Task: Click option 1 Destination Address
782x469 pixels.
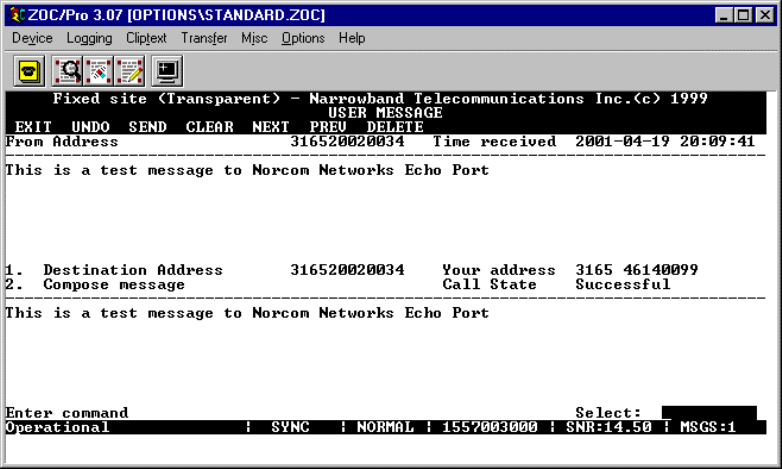Action: 114,270
